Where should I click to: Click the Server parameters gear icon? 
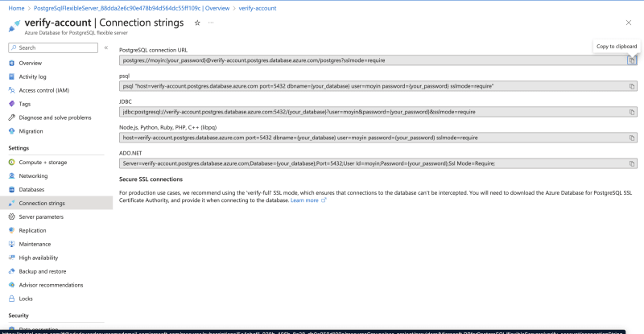click(x=11, y=217)
